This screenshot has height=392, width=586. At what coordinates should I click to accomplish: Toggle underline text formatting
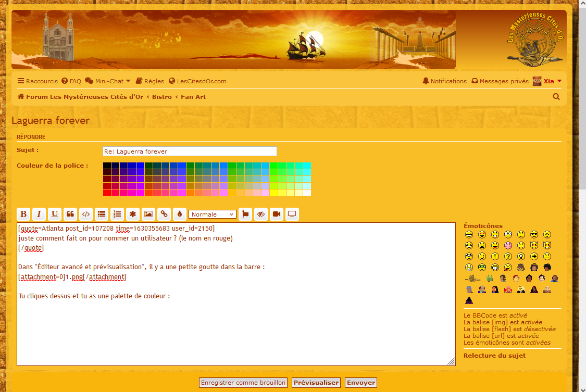click(x=55, y=214)
